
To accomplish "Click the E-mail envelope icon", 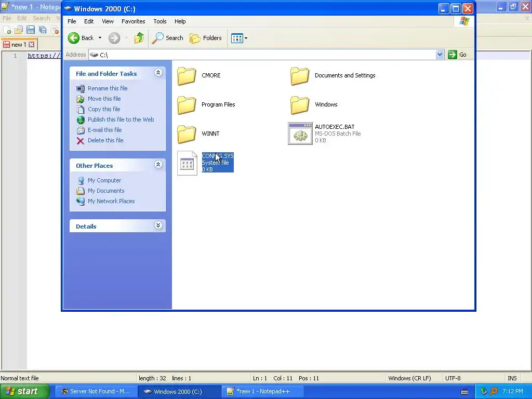I will [81, 130].
